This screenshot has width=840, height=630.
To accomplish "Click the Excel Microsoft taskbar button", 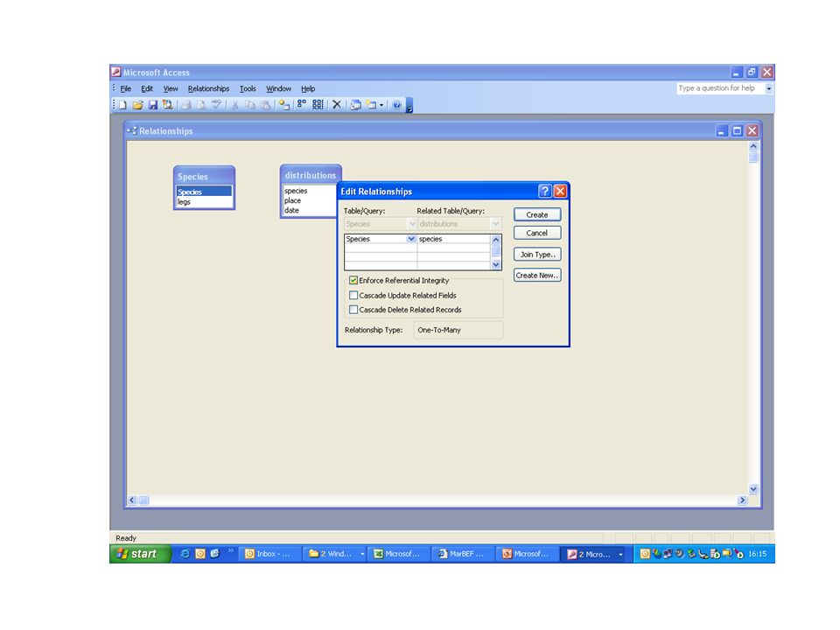I will pyautogui.click(x=399, y=554).
